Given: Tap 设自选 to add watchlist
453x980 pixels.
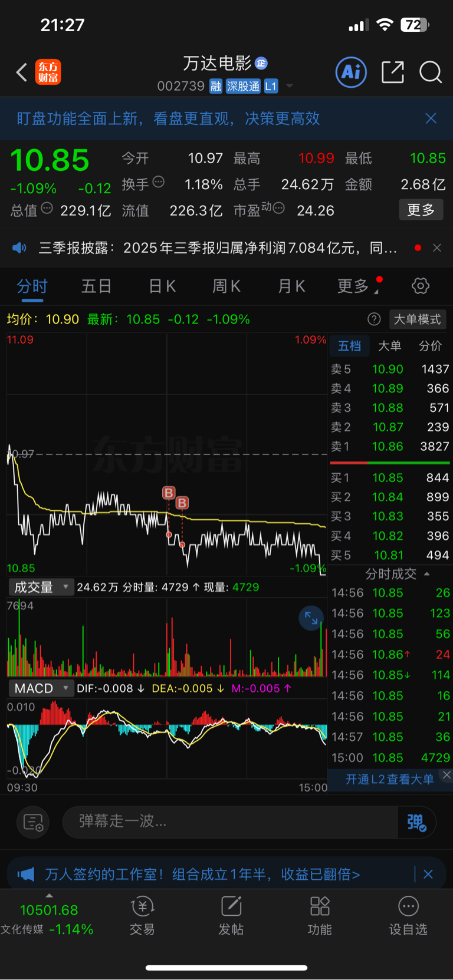Looking at the screenshot, I should pyautogui.click(x=408, y=916).
